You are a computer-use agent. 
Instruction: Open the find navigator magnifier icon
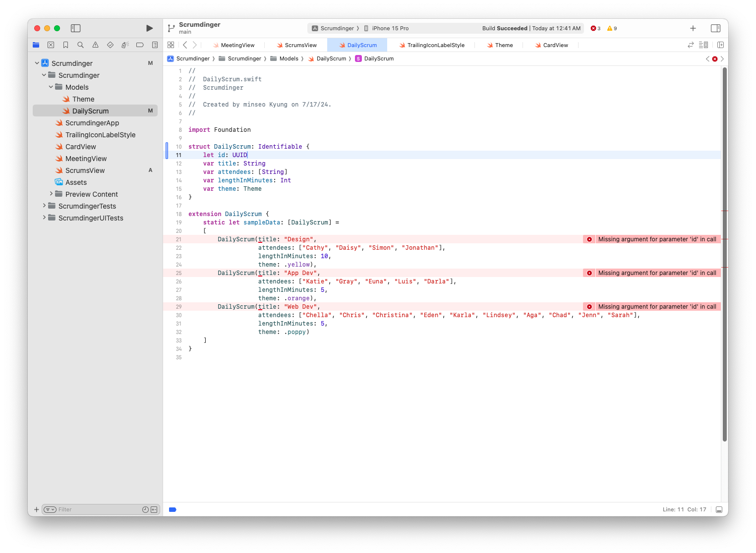80,45
